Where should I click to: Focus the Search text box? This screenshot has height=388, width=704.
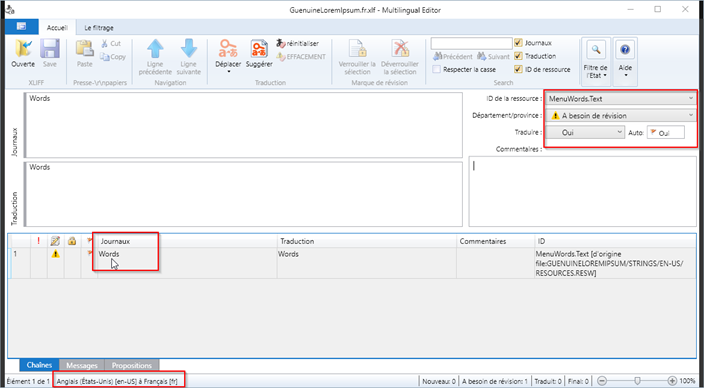pos(471,43)
